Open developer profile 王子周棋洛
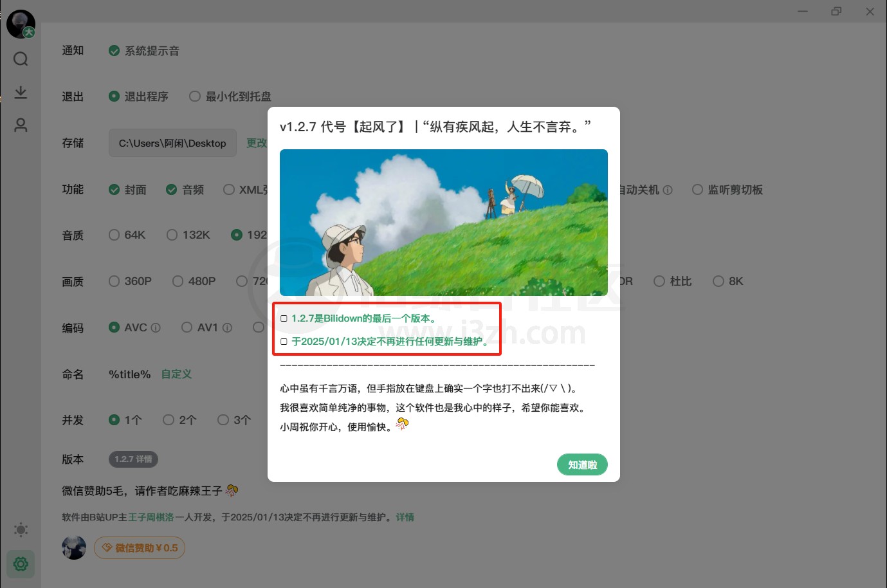887x588 pixels. 152,517
